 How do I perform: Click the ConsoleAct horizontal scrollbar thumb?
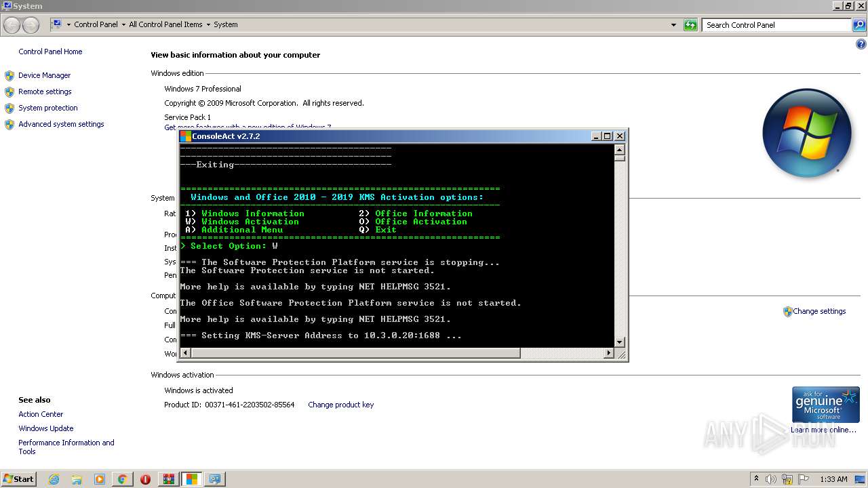pos(355,353)
